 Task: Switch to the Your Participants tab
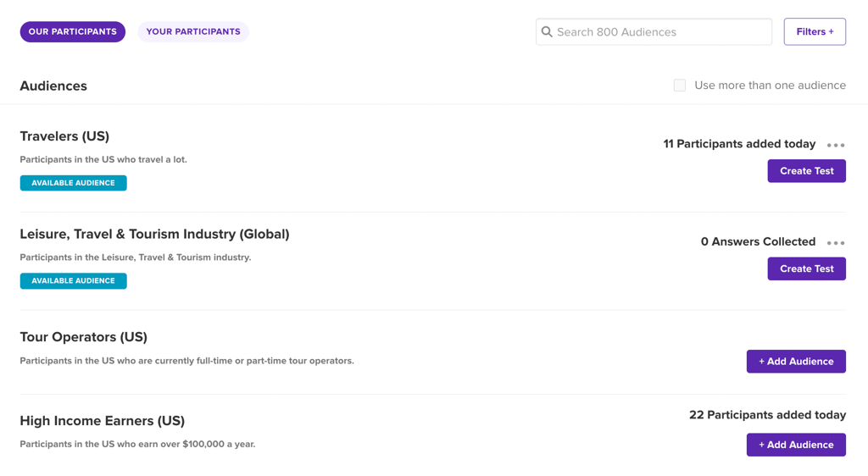pos(193,32)
